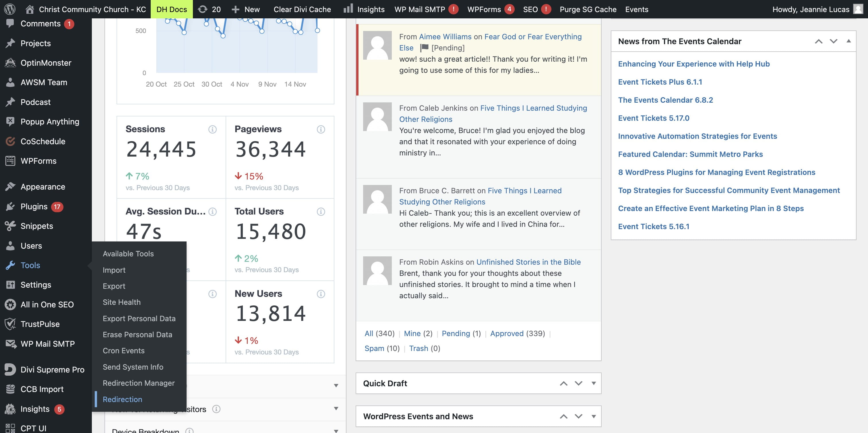Click the CPT UI grid icon
Screen dimensions: 868x433
click(10, 428)
